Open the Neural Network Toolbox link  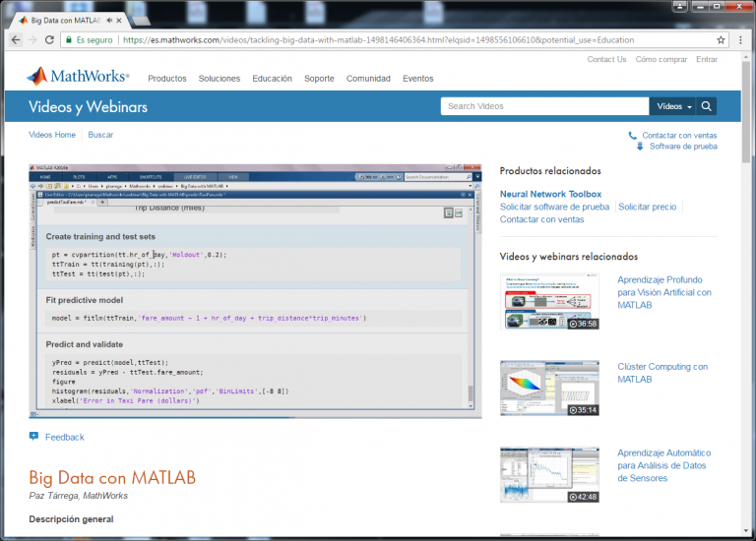pyautogui.click(x=550, y=194)
